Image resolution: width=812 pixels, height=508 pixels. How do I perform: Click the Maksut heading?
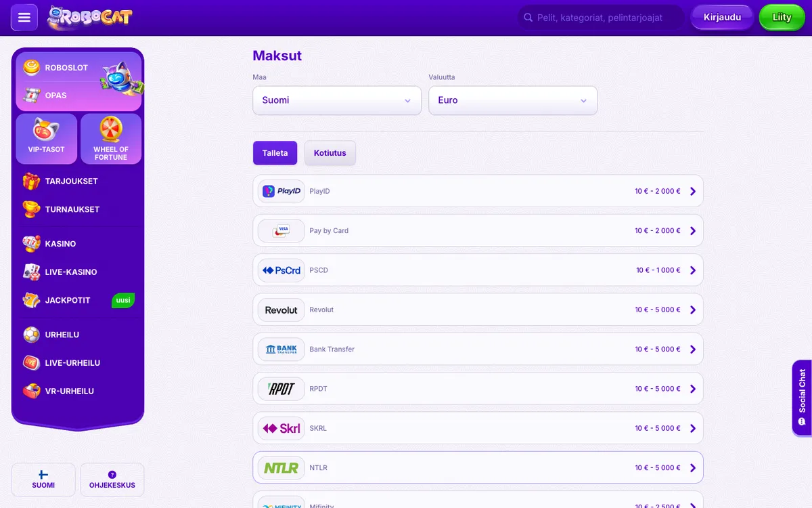pyautogui.click(x=277, y=56)
